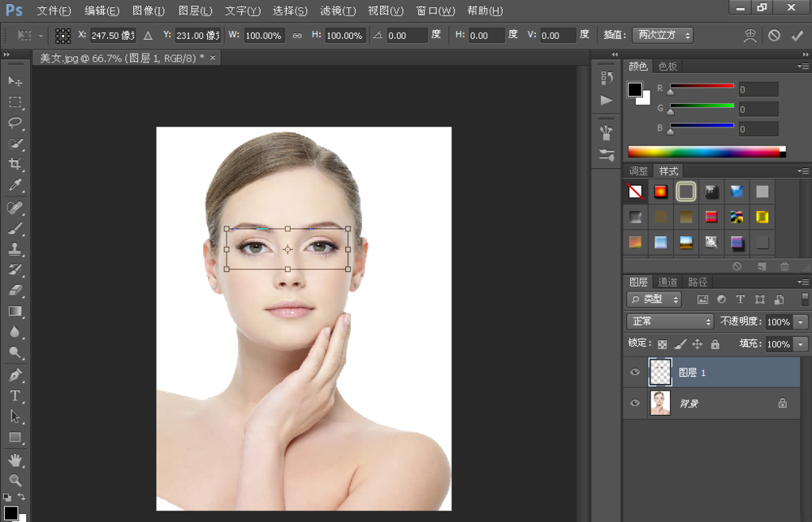
Task: Open the Create new layer icon
Action: click(x=761, y=265)
